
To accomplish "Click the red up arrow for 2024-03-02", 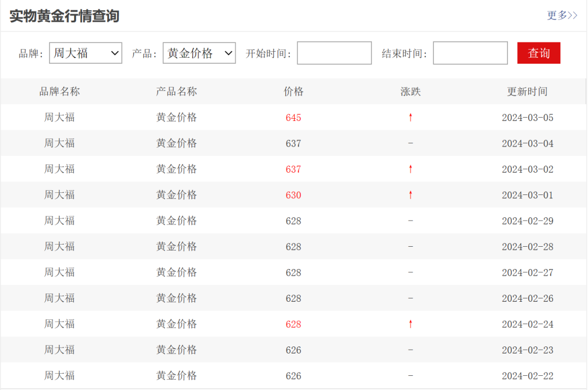I will point(411,169).
